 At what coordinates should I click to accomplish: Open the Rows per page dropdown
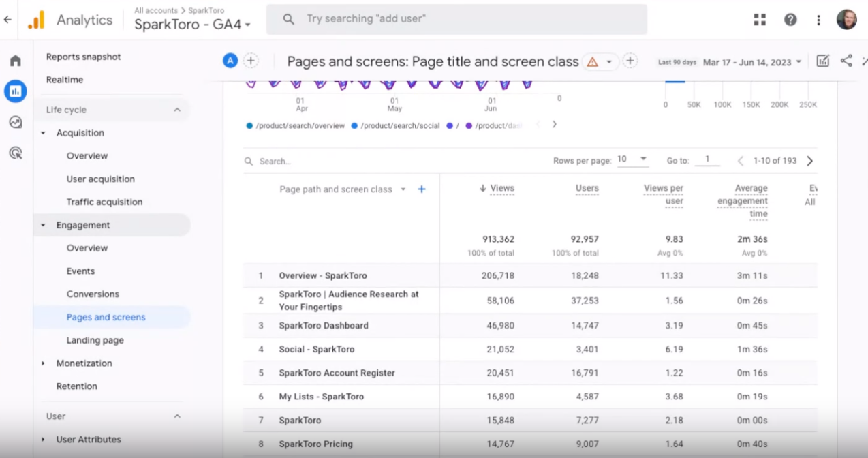pos(632,159)
